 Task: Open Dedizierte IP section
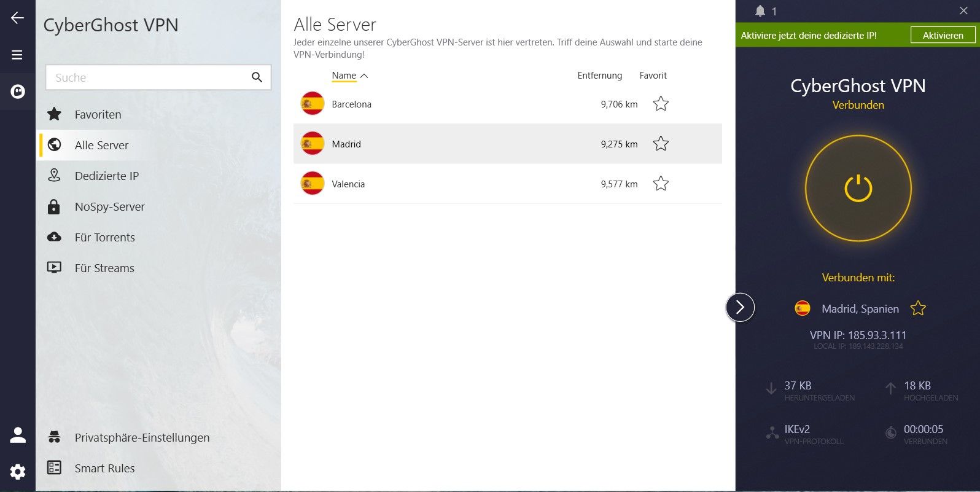click(107, 176)
